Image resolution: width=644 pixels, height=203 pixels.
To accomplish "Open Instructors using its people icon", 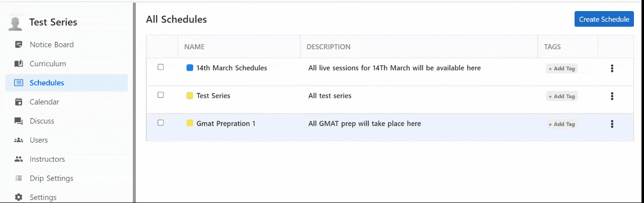I will 19,159.
